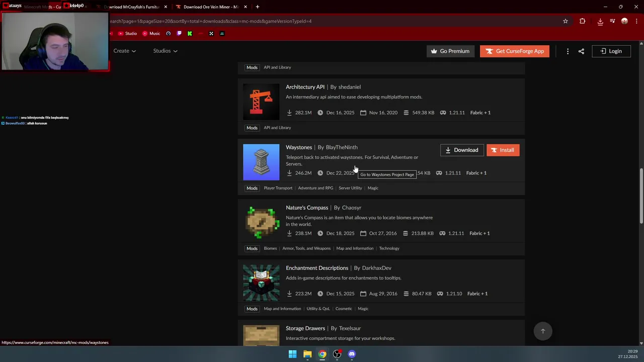This screenshot has height=362, width=644.
Task: Open the Chrome profile avatar
Action: (624, 21)
